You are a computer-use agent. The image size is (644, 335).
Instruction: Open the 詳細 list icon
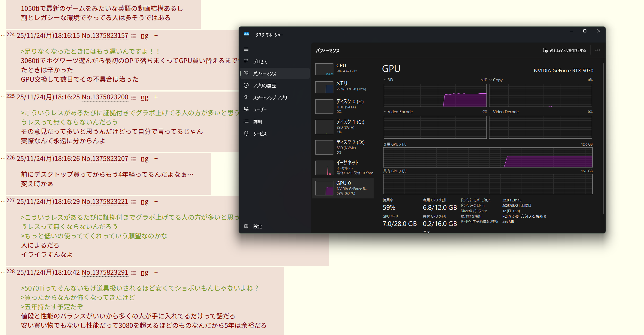tap(246, 121)
